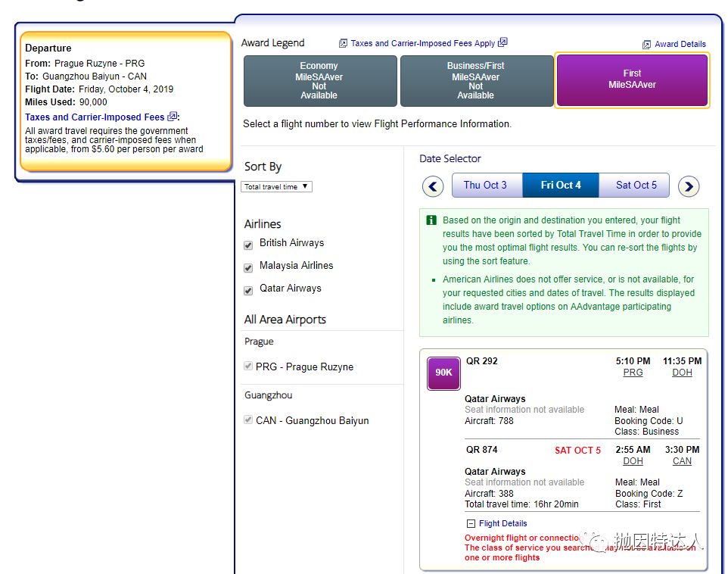Select the Fri Oct 4 date tab
728x574 pixels.
(x=561, y=185)
